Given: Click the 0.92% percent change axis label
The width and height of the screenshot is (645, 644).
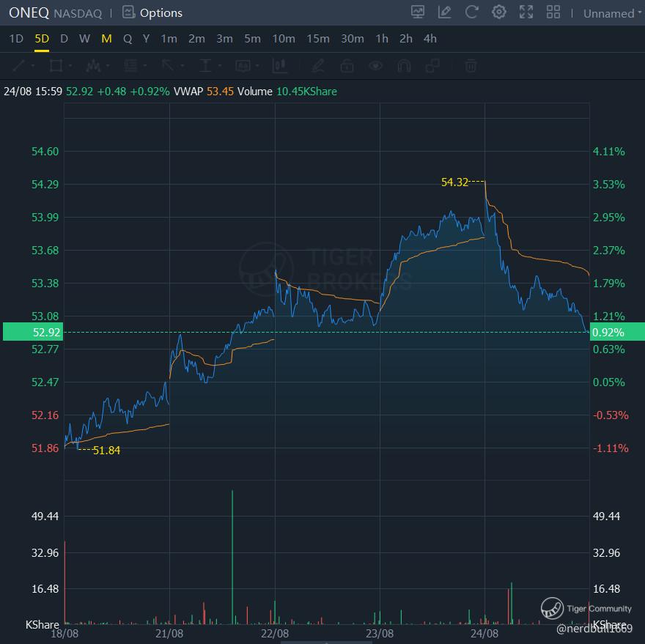Looking at the screenshot, I should click(617, 332).
